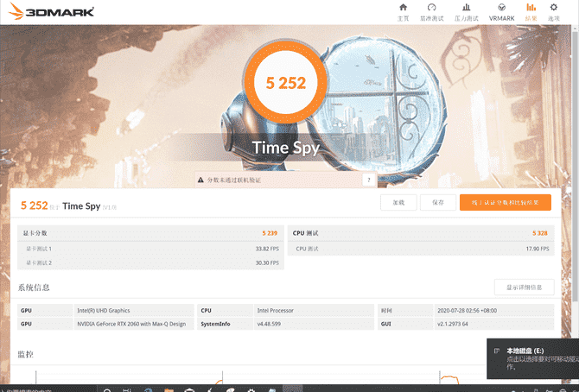
Task: Click the drive icon in the notification toast
Action: coord(497,351)
